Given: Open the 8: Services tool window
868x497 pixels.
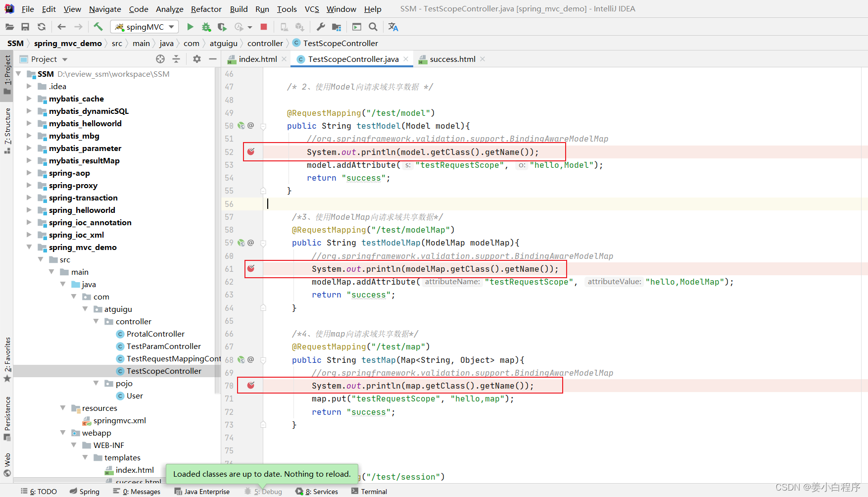Looking at the screenshot, I should [x=317, y=491].
